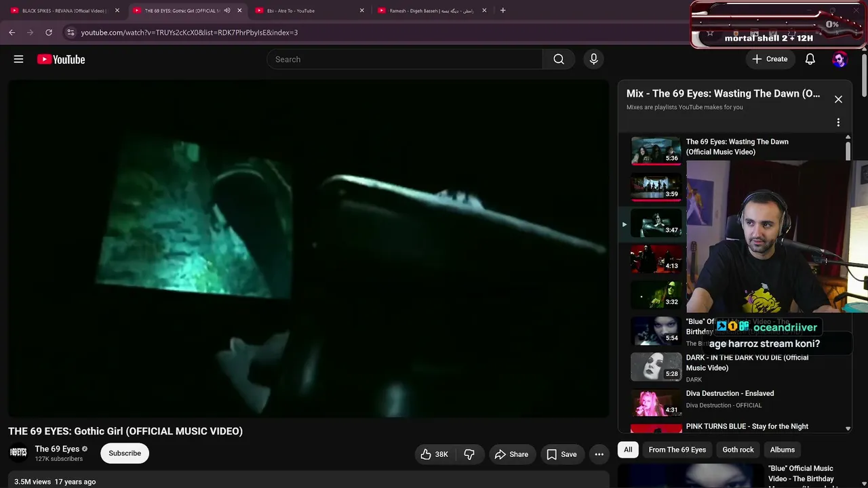The image size is (868, 488).
Task: Mute the Gothic Girl tab speaker icon
Action: (227, 11)
